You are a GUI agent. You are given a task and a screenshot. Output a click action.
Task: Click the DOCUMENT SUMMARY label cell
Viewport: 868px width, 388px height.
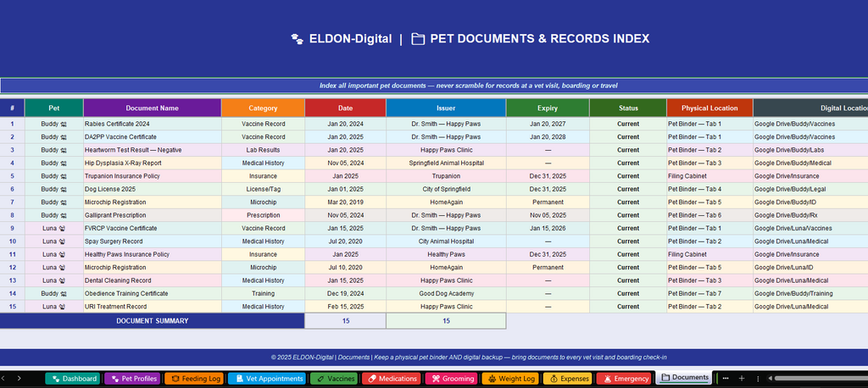(x=153, y=321)
